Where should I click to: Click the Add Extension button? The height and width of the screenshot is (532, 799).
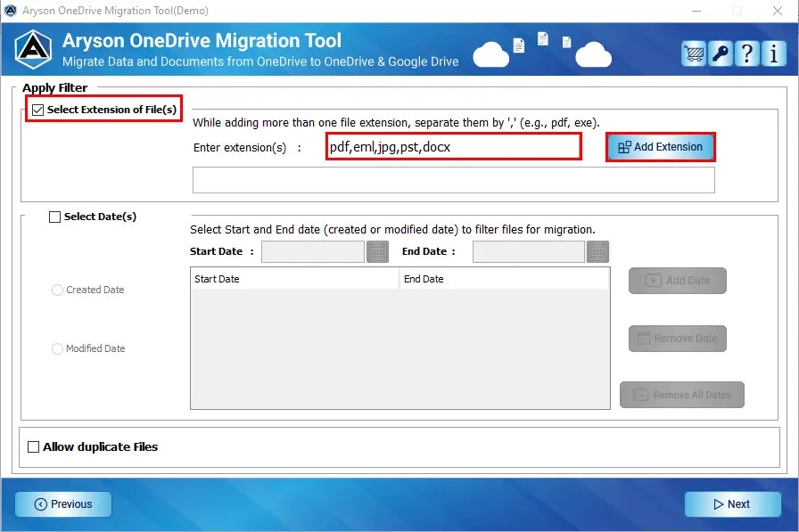pyautogui.click(x=661, y=147)
